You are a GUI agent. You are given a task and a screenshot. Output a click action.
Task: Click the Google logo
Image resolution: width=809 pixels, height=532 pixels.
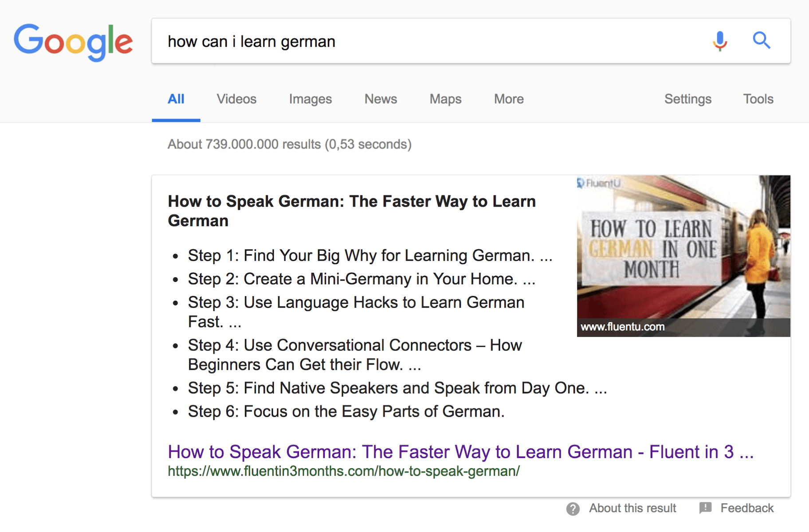[x=73, y=42]
